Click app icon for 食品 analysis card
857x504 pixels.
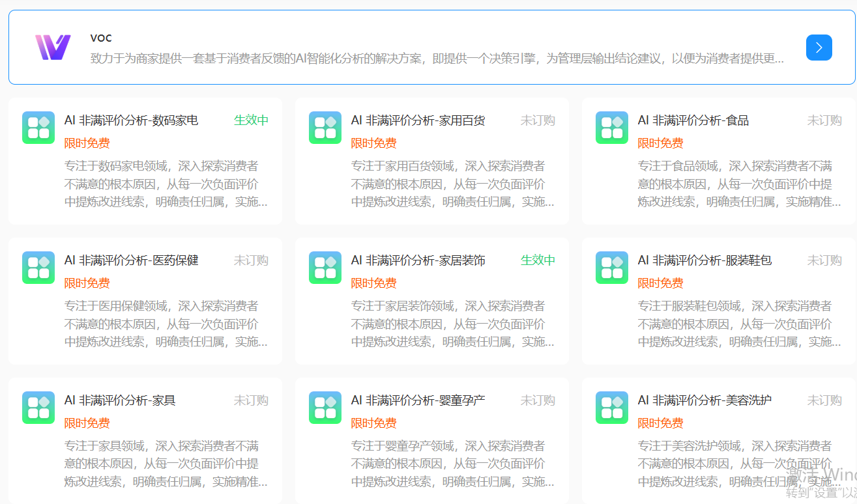612,128
